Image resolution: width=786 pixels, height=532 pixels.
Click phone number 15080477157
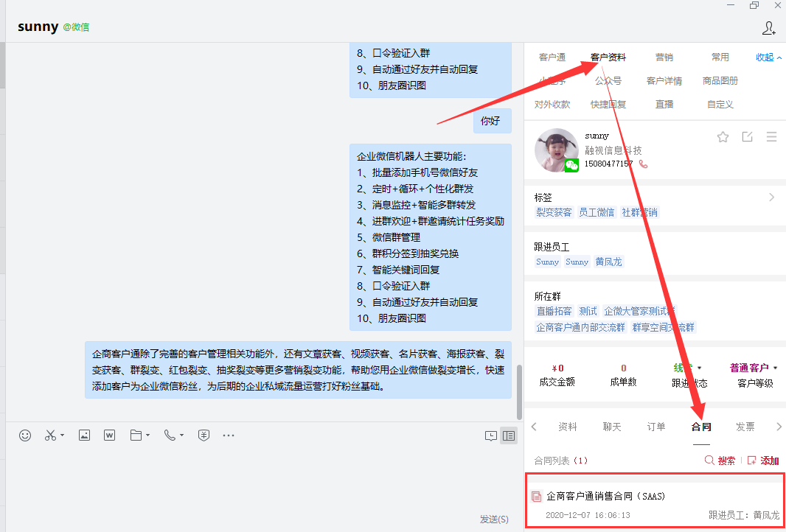point(609,164)
